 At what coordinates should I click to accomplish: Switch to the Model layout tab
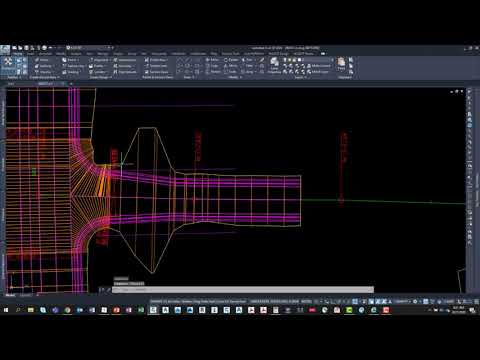[10, 295]
